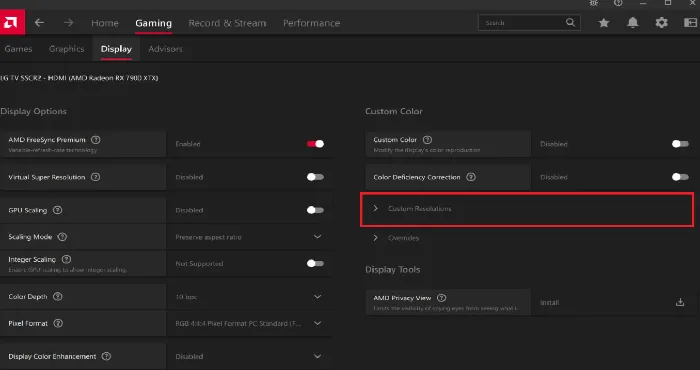
Task: Disable AMD FreeSync Premium toggle
Action: [315, 144]
